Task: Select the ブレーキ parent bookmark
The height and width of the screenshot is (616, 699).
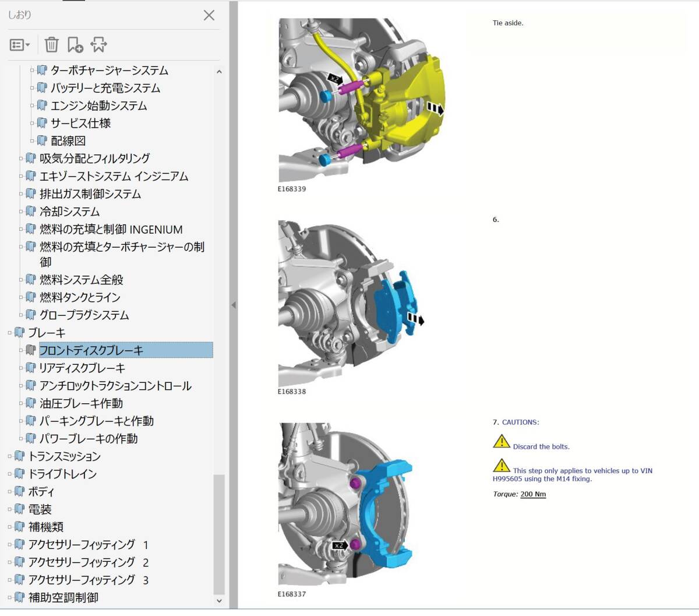Action: click(47, 333)
